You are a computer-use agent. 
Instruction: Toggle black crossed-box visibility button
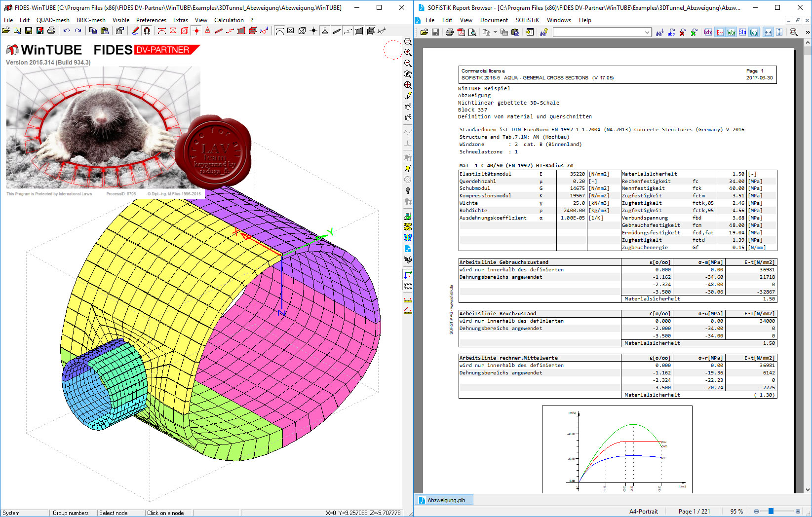[x=291, y=31]
